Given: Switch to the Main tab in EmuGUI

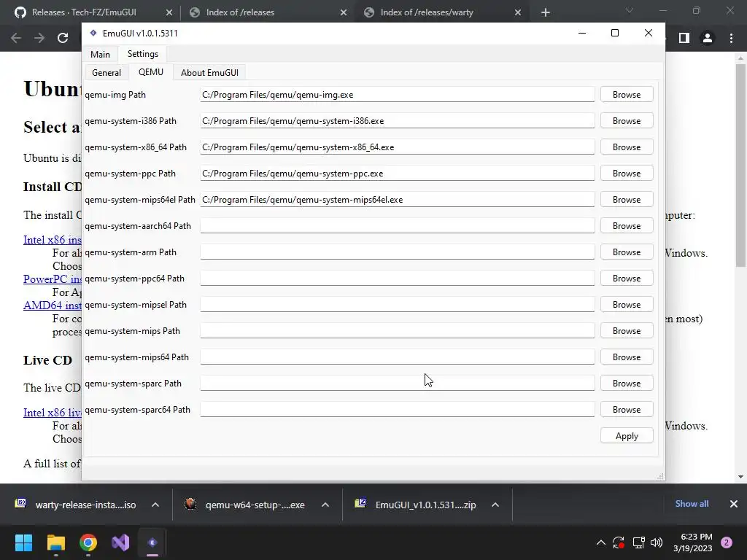Looking at the screenshot, I should point(100,54).
